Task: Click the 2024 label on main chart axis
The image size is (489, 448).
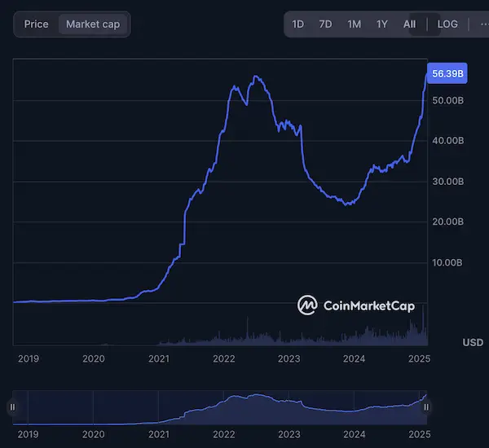Action: (x=354, y=359)
